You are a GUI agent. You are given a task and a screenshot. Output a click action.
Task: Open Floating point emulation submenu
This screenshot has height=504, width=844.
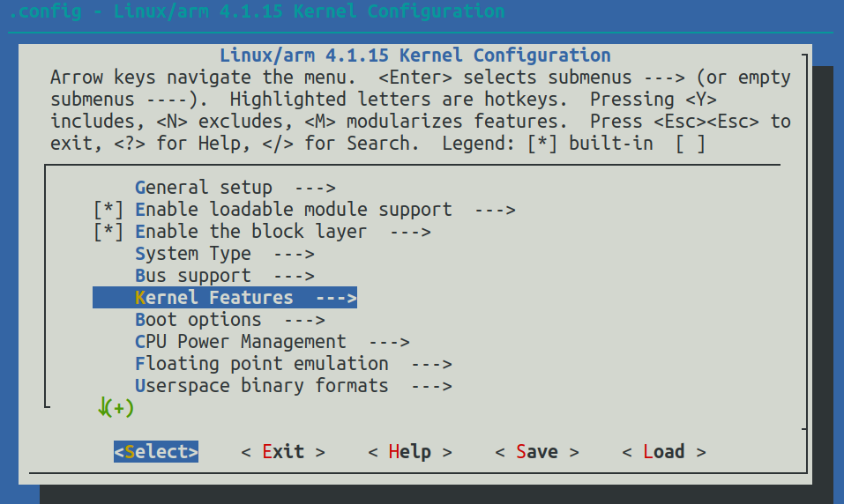point(294,364)
